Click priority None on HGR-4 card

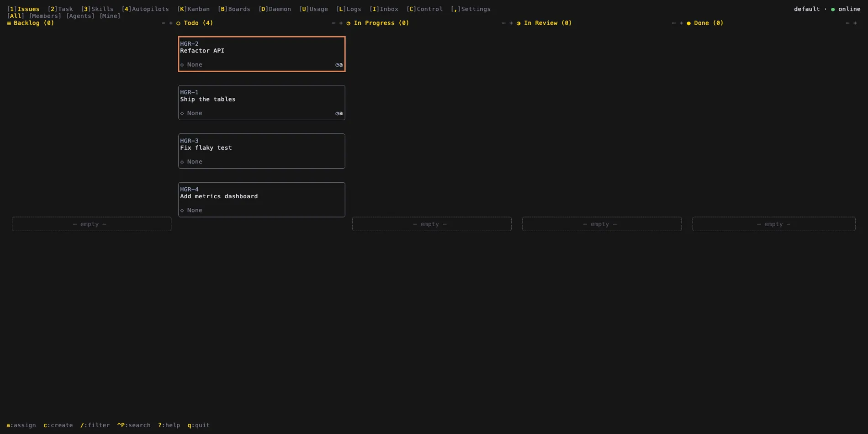pyautogui.click(x=191, y=210)
